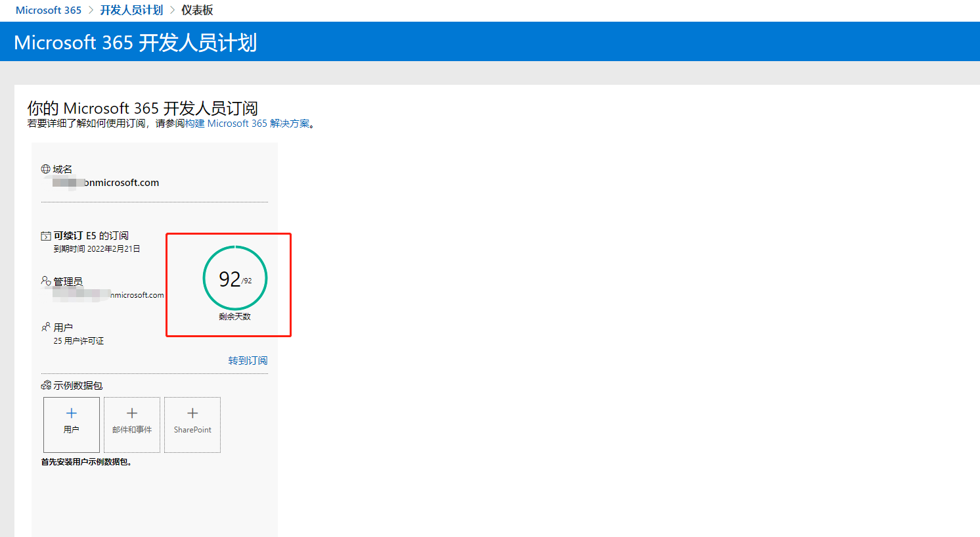Go to 开发人员计划 in the breadcrumb

(131, 11)
